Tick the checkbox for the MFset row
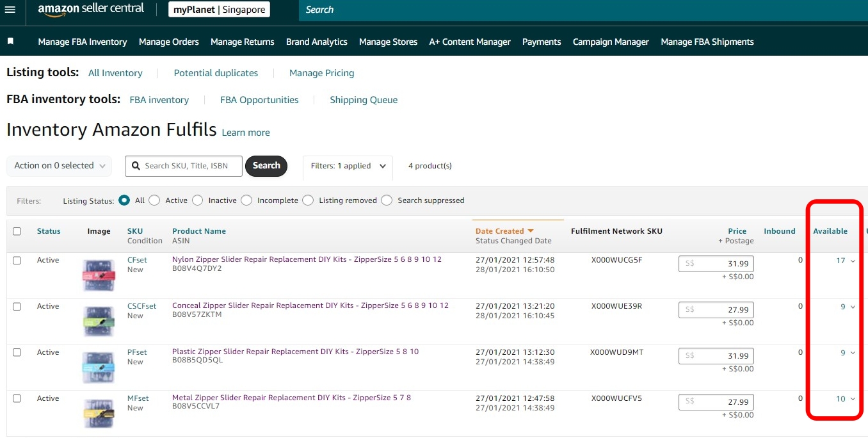Screen dimensions: 868x438 point(17,398)
